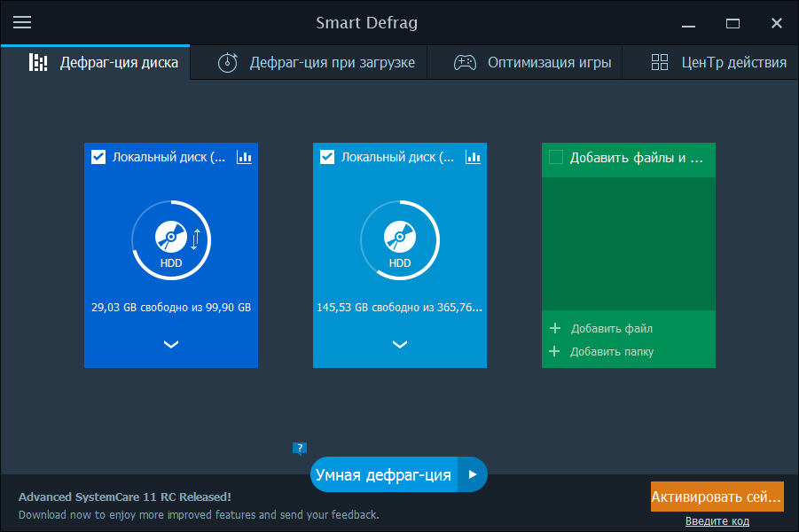The height and width of the screenshot is (532, 799).
Task: Click the Активировать сей... button
Action: [717, 497]
